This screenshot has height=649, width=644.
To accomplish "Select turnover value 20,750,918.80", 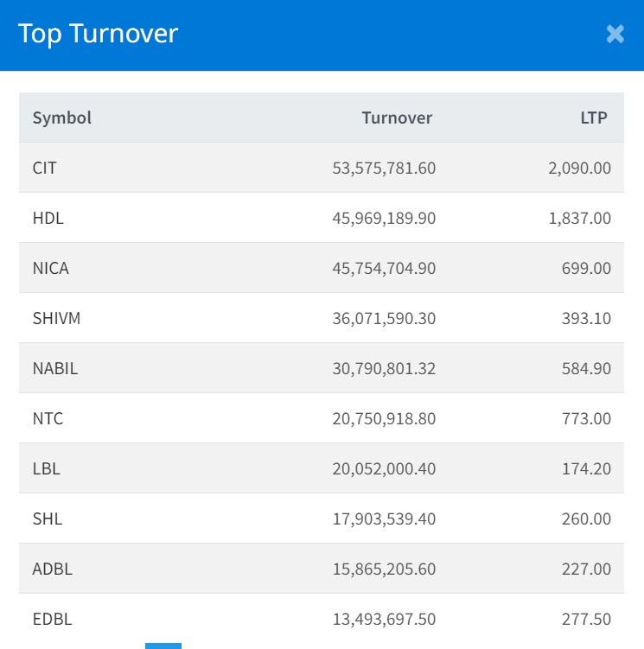I will pos(384,418).
